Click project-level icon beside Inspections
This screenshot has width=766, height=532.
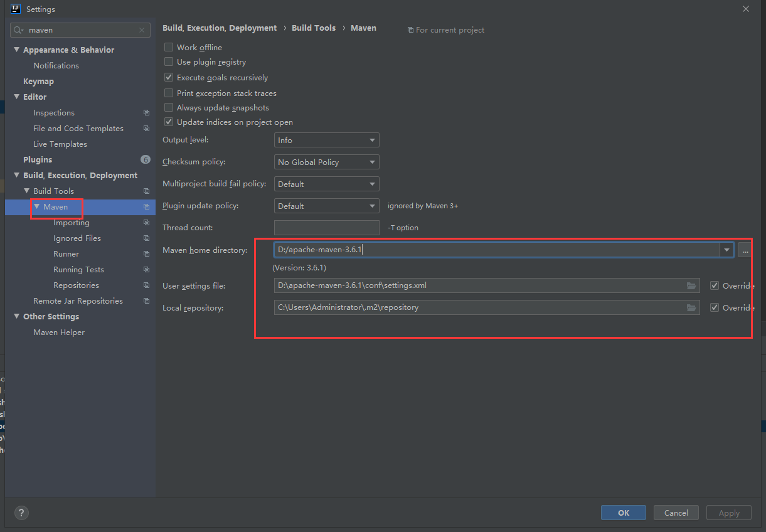pyautogui.click(x=146, y=113)
